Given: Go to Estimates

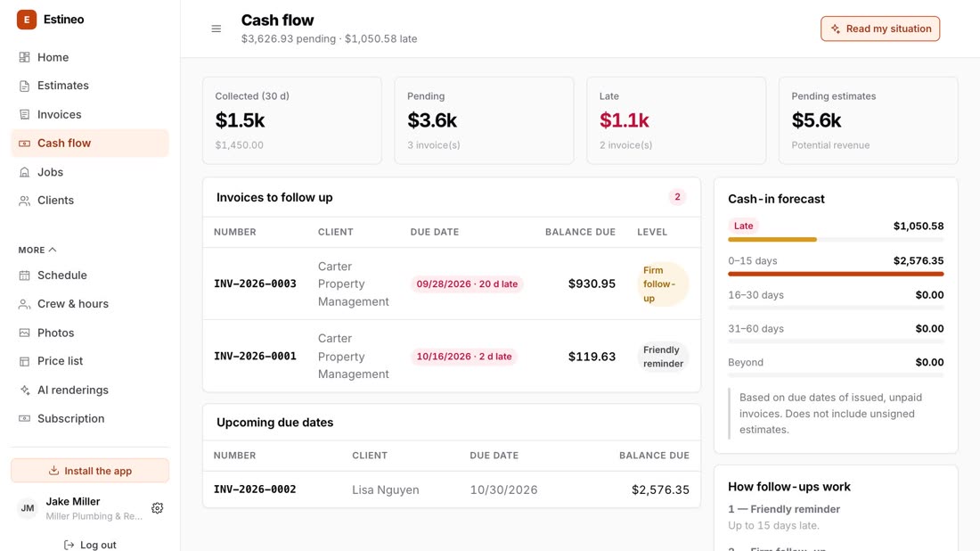Looking at the screenshot, I should [90, 86].
